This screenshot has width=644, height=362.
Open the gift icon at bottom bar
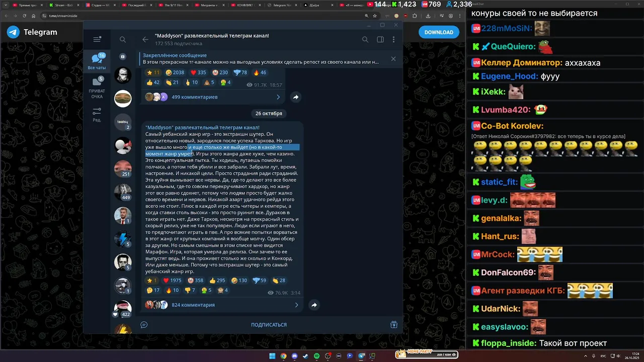(x=394, y=325)
